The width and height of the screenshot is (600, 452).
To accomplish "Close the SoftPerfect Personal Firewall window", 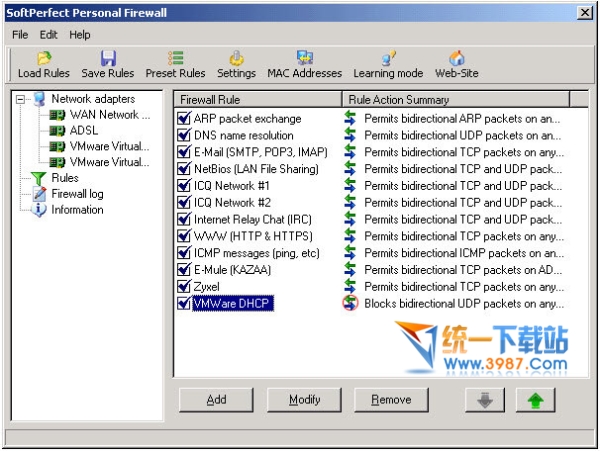I will [x=585, y=13].
